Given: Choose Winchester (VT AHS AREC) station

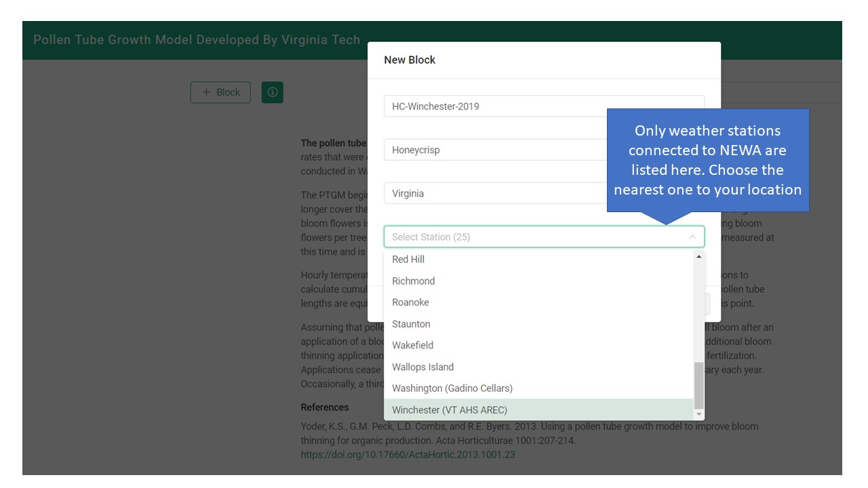Looking at the screenshot, I should coord(449,410).
